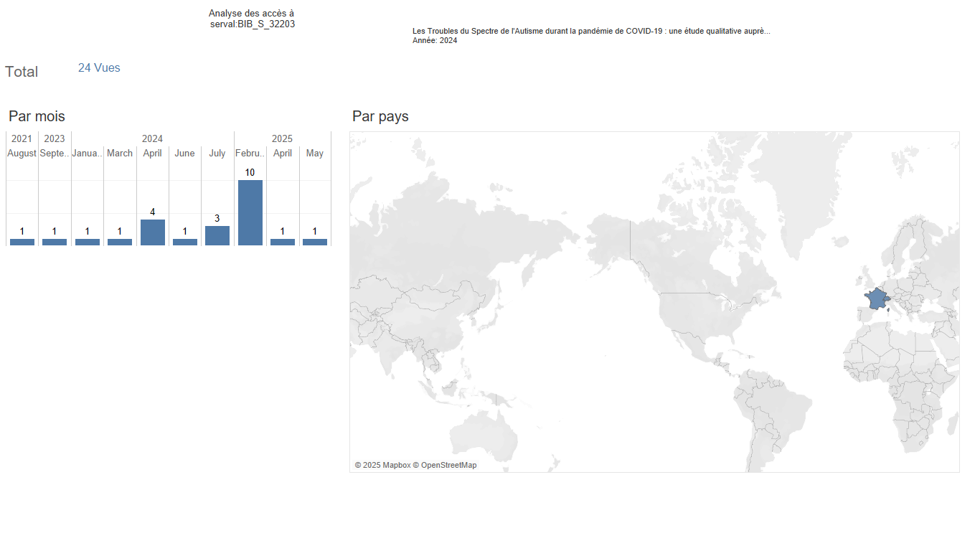Click the '3' bar value label
The height and width of the screenshot is (551, 980).
pyautogui.click(x=217, y=218)
